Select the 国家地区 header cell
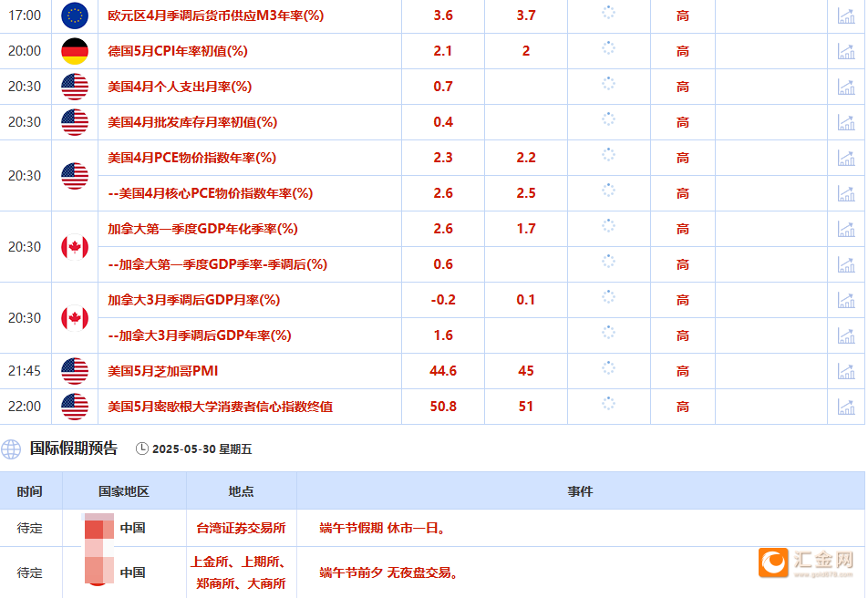 [123, 491]
